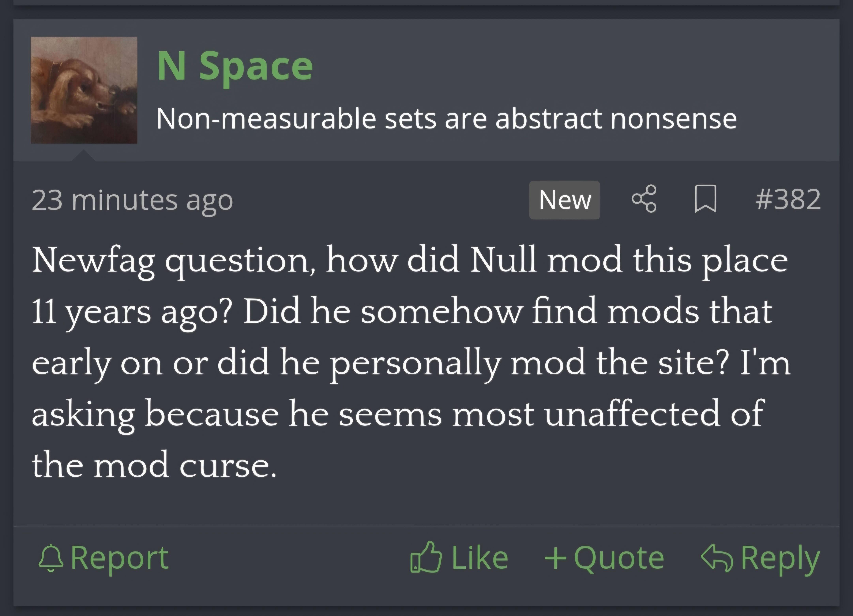The width and height of the screenshot is (853, 616).
Task: Open N Space's dog painting avatar
Action: pos(84,90)
